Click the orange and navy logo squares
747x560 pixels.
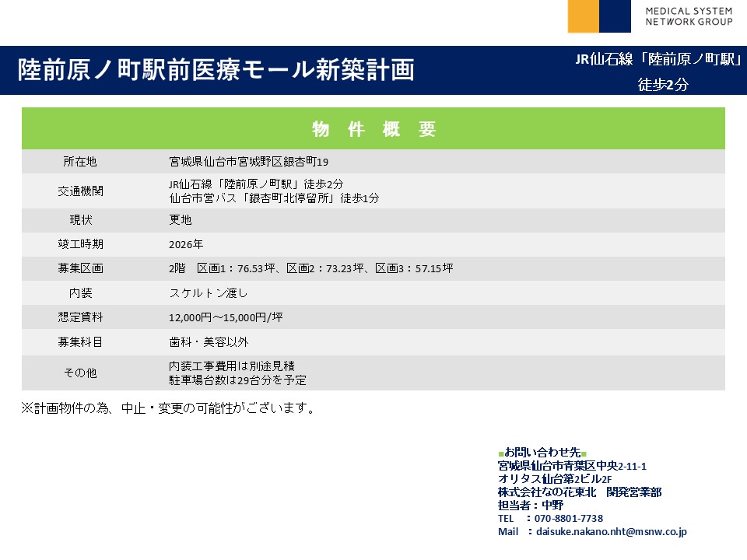pos(599,16)
